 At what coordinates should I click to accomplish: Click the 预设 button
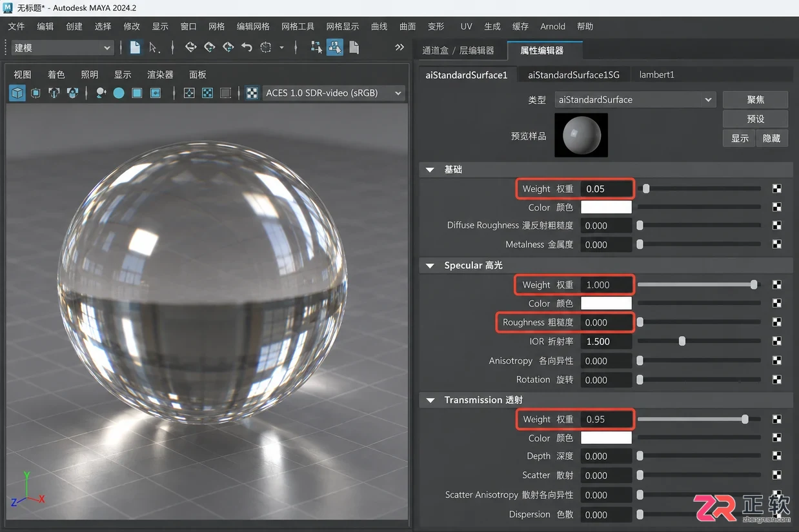755,119
